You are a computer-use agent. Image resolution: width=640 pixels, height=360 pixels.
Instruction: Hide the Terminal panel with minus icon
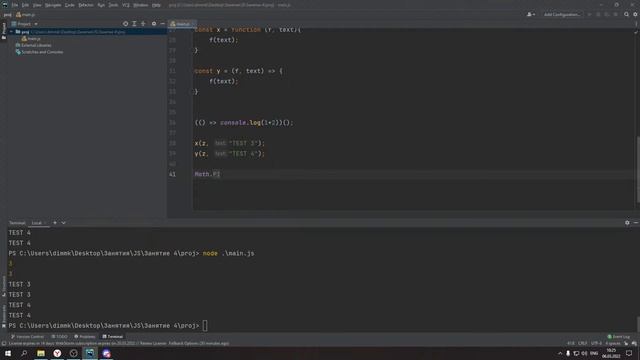636,223
